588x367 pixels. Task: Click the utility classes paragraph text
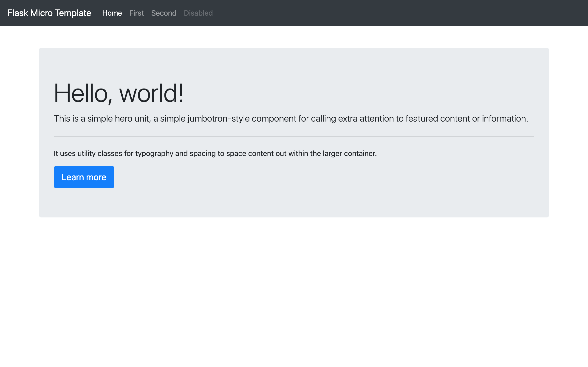tap(215, 153)
